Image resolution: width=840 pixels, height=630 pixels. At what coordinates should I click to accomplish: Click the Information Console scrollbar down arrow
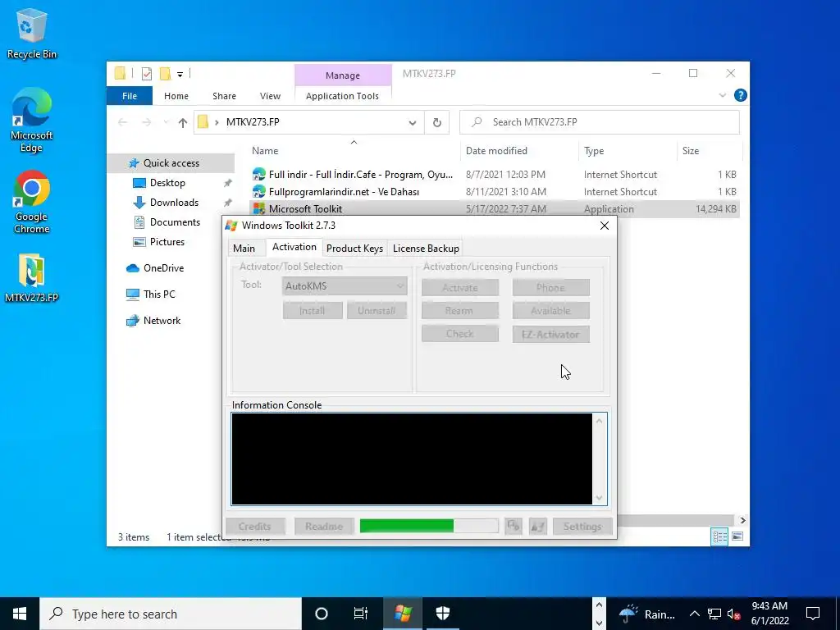(x=599, y=498)
